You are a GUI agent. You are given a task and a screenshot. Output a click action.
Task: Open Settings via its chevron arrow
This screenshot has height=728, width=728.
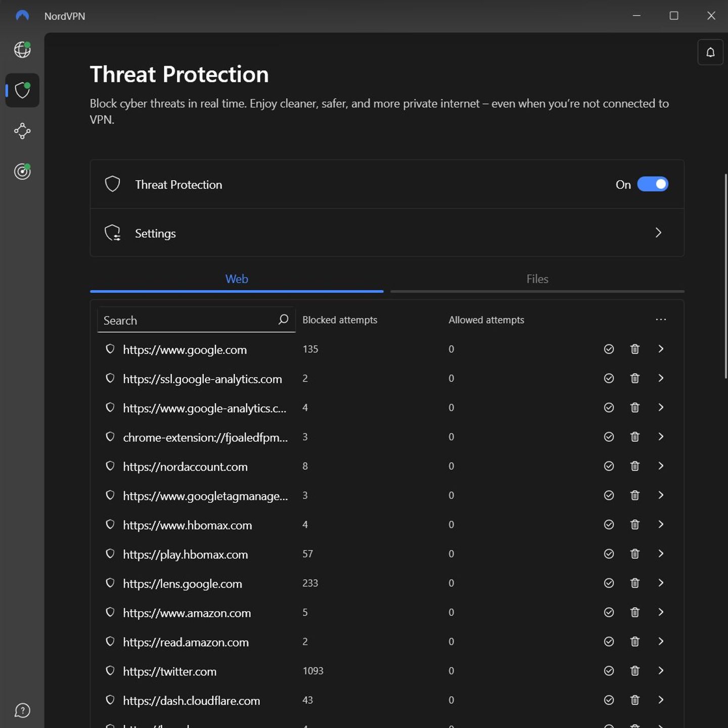658,233
